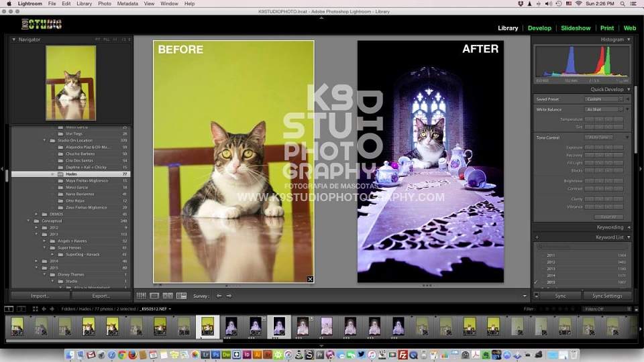644x362 pixels.
Task: Switch to Loupe view icon in toolbar
Action: tap(154, 296)
